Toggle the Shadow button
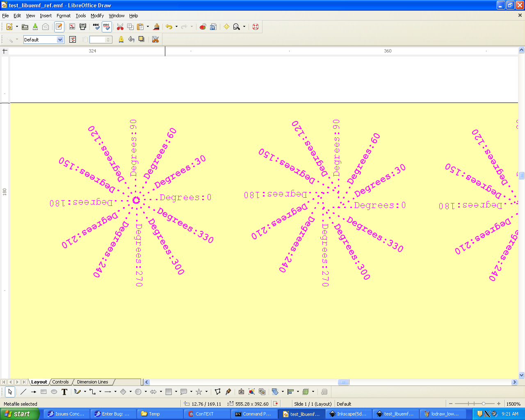Image resolution: width=525 pixels, height=420 pixels. [142, 39]
